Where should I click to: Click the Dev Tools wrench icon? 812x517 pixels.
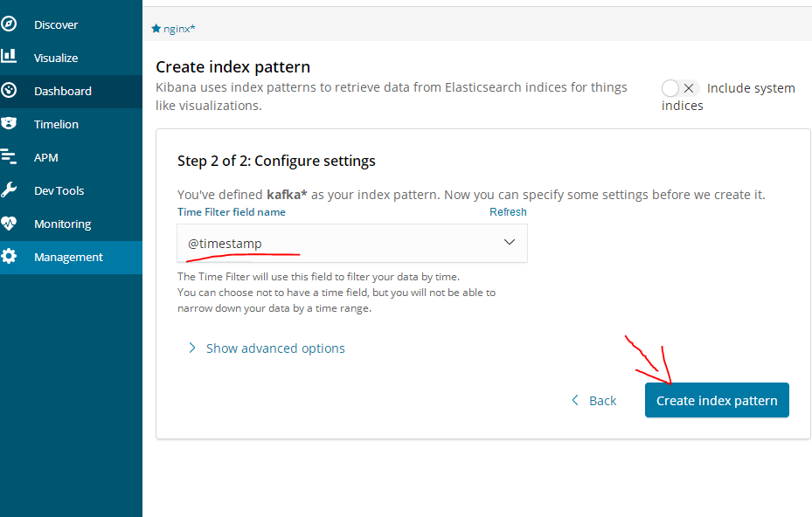pyautogui.click(x=10, y=190)
